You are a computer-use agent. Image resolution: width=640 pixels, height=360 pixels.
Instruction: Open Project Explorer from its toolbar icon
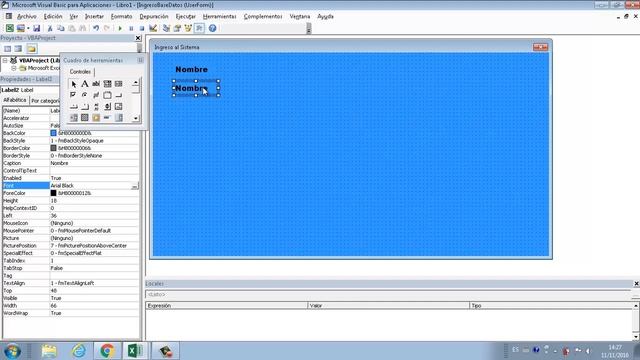click(166, 28)
